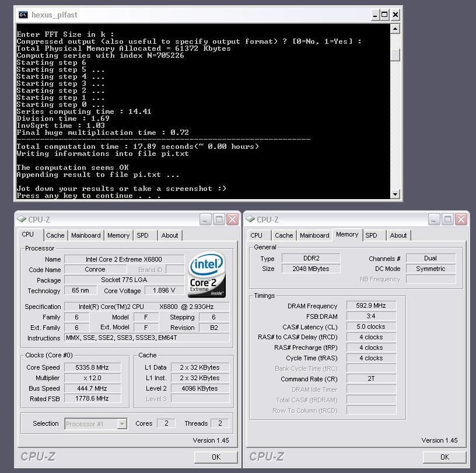Click the Level 2 cache value 4096 KBytes
Screen dimensions: 476x473
click(200, 388)
